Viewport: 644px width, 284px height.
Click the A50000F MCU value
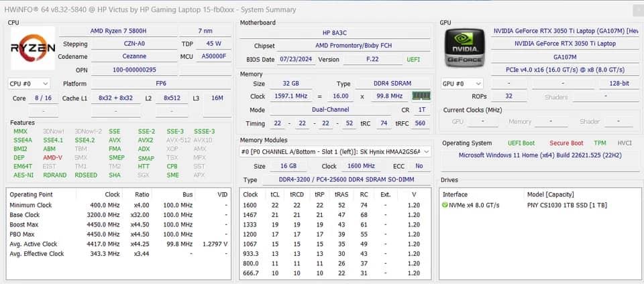[213, 56]
